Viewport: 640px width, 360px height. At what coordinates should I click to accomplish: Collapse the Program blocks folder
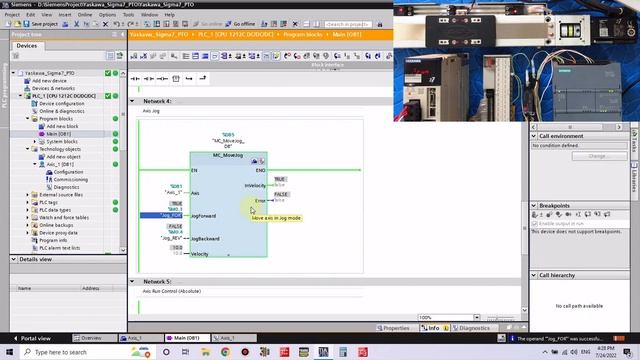[28, 119]
